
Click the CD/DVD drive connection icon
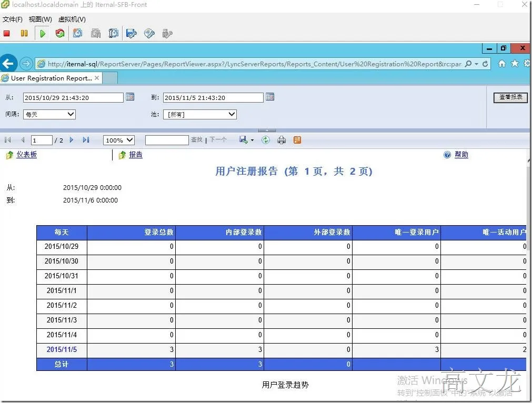149,33
